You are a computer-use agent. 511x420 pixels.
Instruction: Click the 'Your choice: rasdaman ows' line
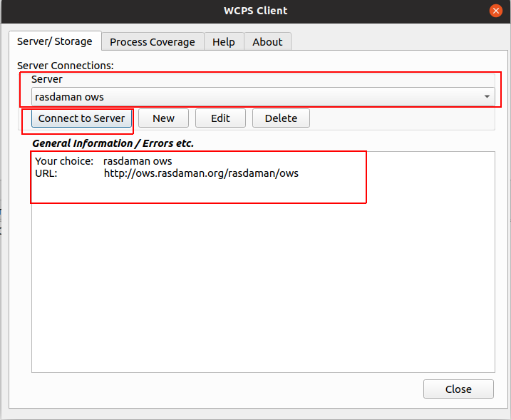pyautogui.click(x=103, y=161)
